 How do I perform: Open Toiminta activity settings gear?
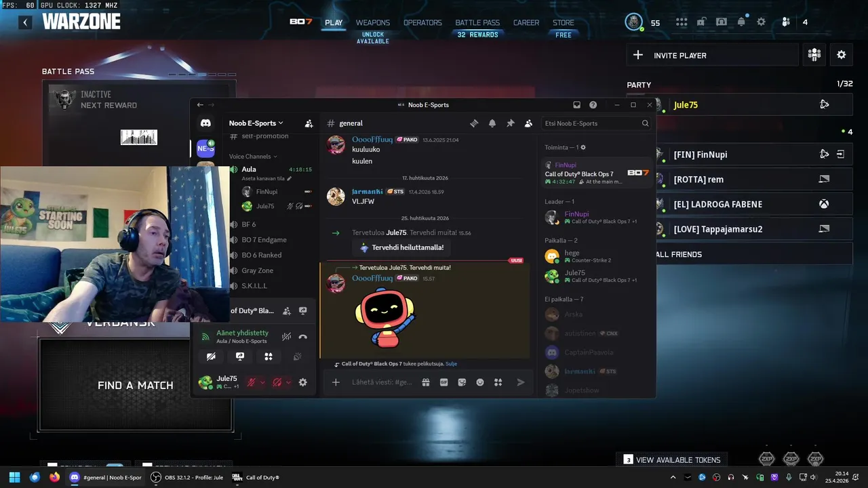583,147
